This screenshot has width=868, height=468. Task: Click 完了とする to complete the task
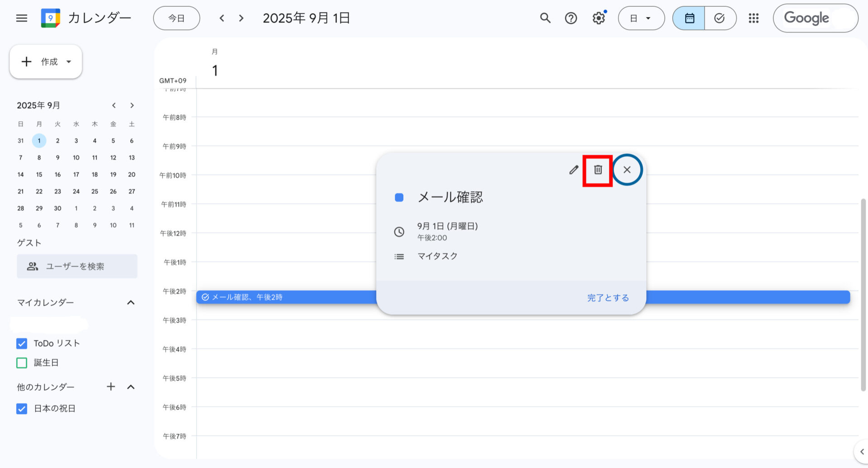click(608, 298)
